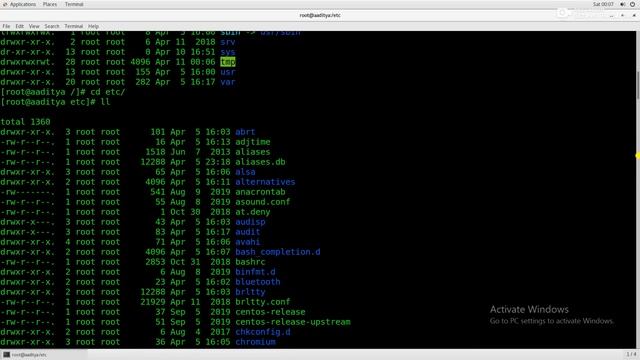The height and width of the screenshot is (360, 640).
Task: Click the bashrc file name
Action: pyautogui.click(x=250, y=262)
